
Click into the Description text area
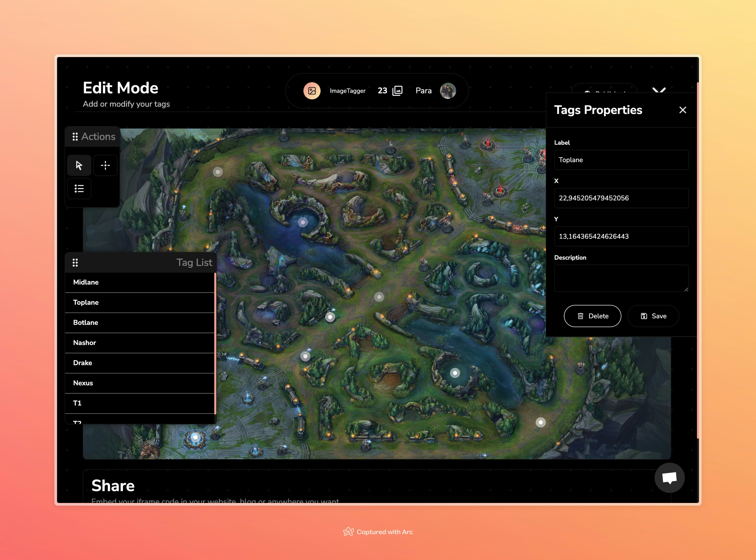coord(621,278)
